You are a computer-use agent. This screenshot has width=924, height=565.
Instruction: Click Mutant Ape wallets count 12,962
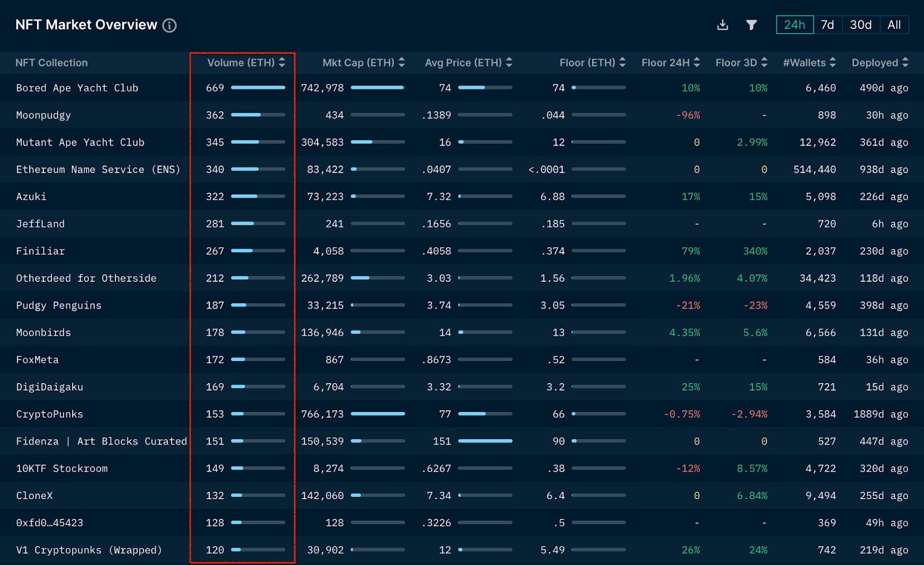[818, 142]
